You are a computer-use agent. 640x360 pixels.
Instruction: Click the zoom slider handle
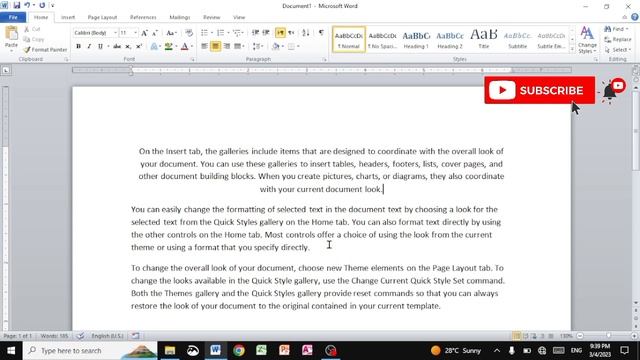[608, 336]
